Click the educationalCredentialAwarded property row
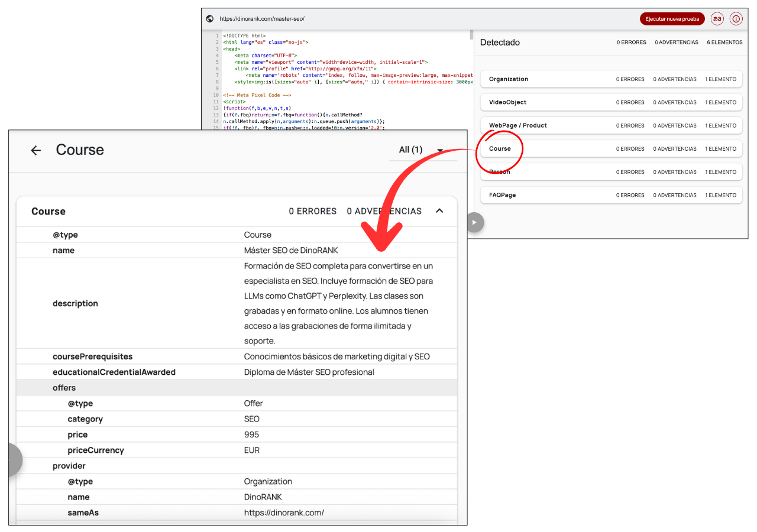 237,372
